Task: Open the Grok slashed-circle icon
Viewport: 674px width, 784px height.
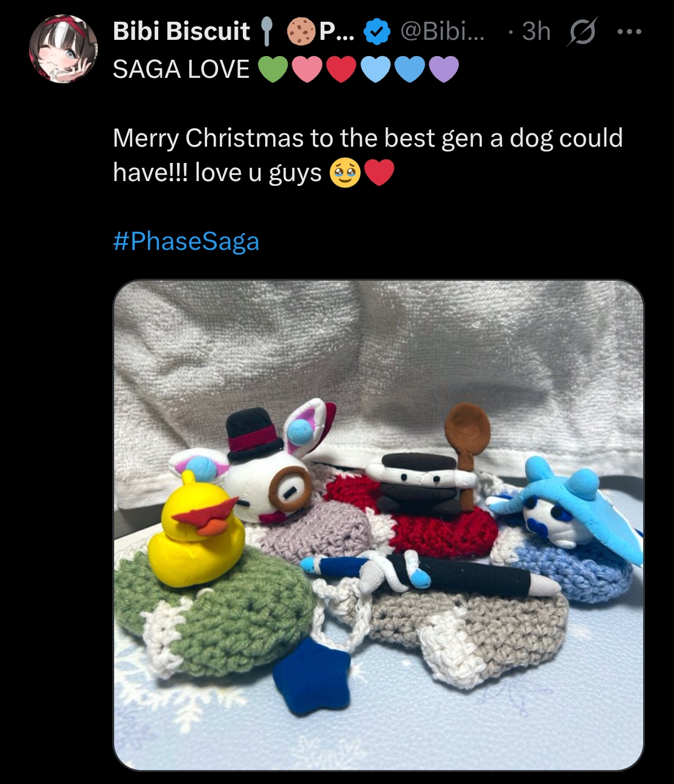Action: pos(582,31)
